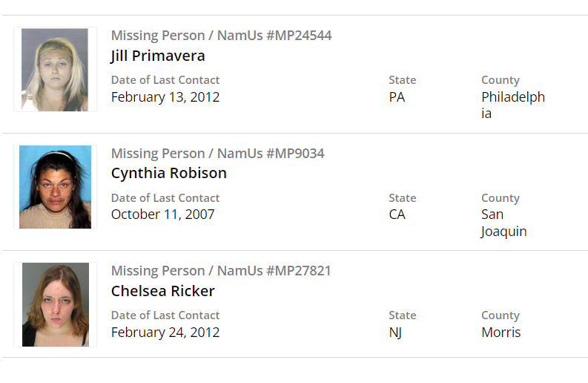Screen dimensions: 588x383
Task: Click the Morris county value
Action: tap(501, 332)
